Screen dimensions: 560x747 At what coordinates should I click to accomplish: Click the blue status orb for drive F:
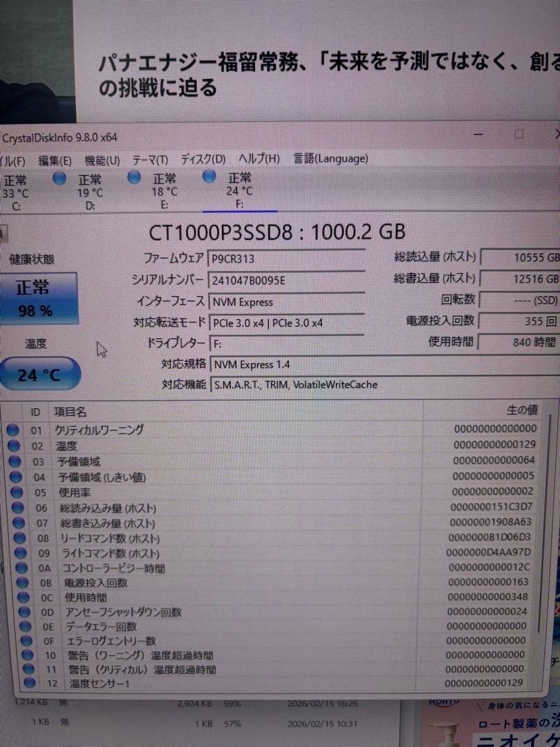click(209, 177)
